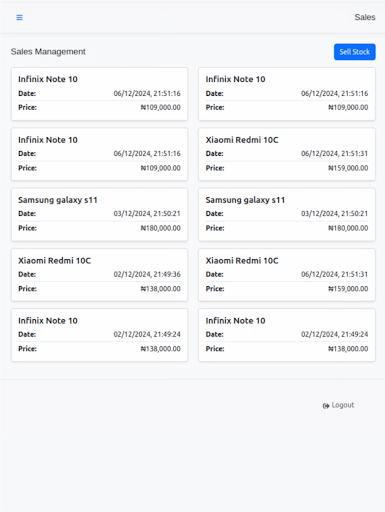Click the date 02/12/2024, 21:49:36
The height and width of the screenshot is (512, 385).
(147, 274)
